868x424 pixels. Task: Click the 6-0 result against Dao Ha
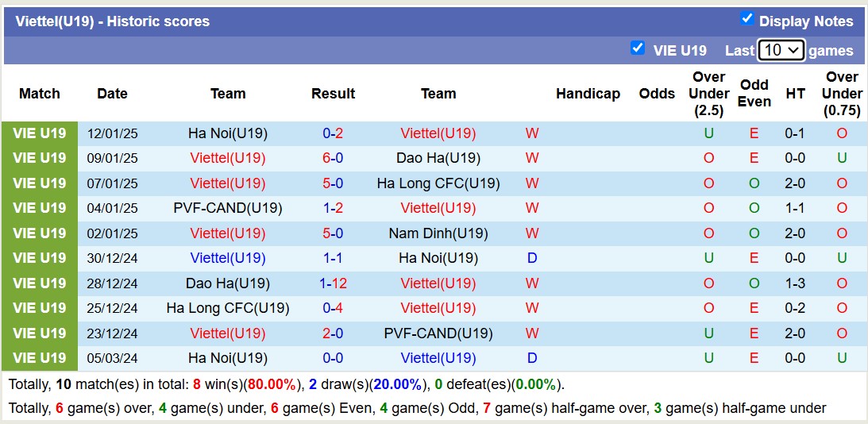point(333,158)
